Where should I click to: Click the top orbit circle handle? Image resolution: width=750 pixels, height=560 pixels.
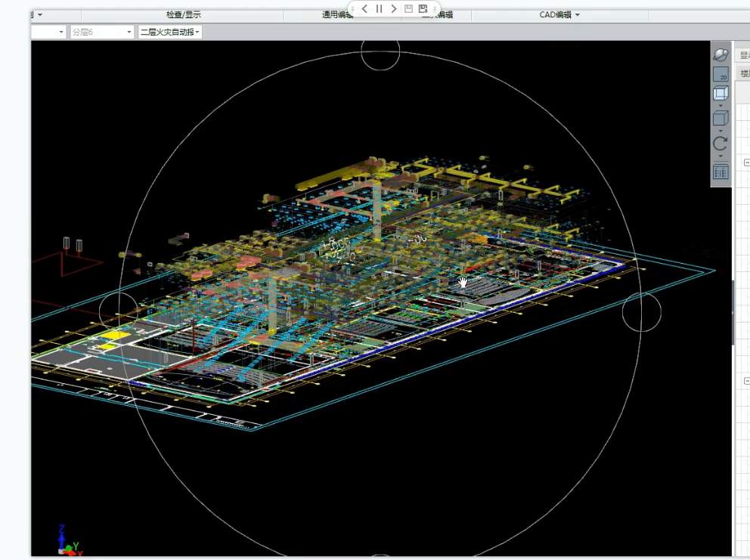(x=380, y=52)
